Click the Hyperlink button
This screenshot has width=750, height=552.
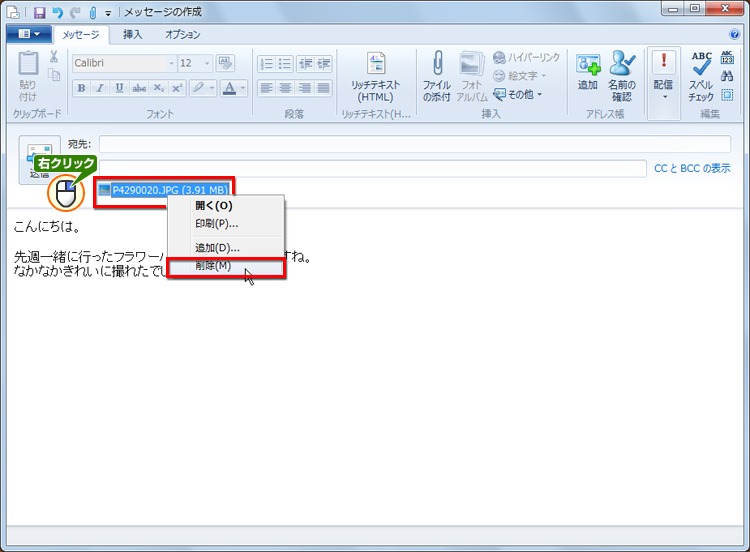tap(526, 57)
